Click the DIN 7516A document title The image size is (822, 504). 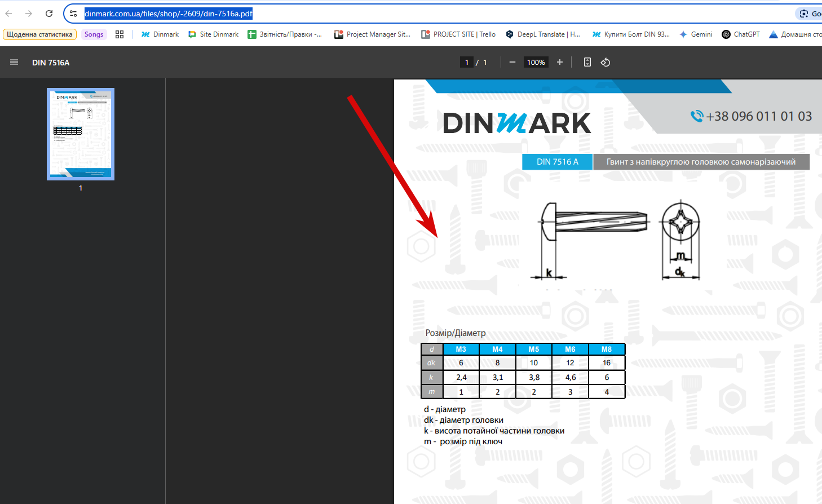(x=51, y=63)
